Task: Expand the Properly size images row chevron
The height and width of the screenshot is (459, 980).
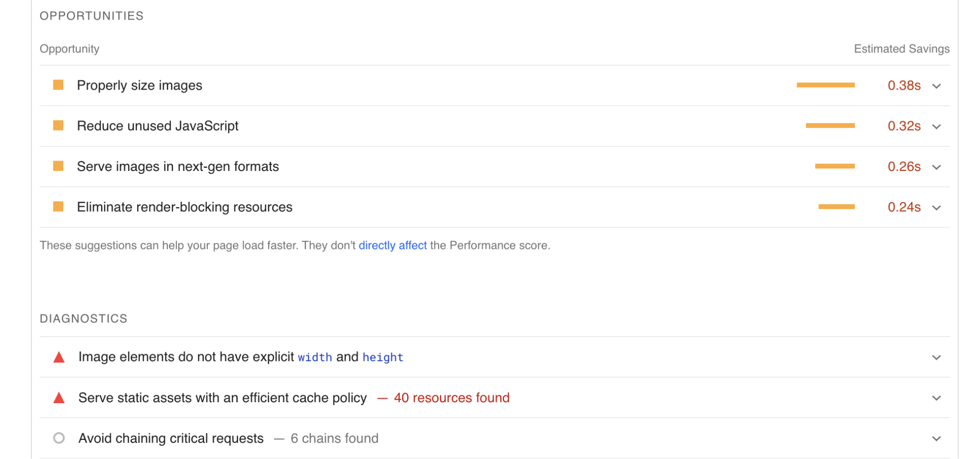Action: coord(936,86)
